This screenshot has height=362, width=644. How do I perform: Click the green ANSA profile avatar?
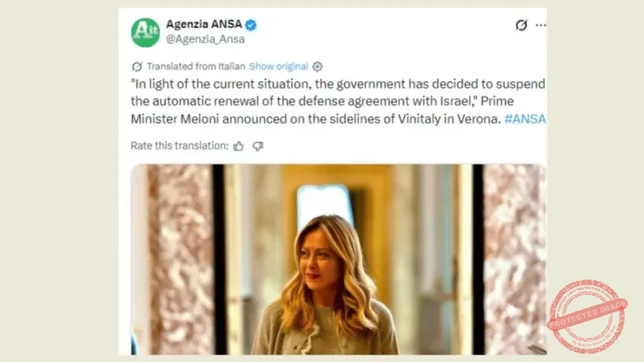[x=145, y=33]
